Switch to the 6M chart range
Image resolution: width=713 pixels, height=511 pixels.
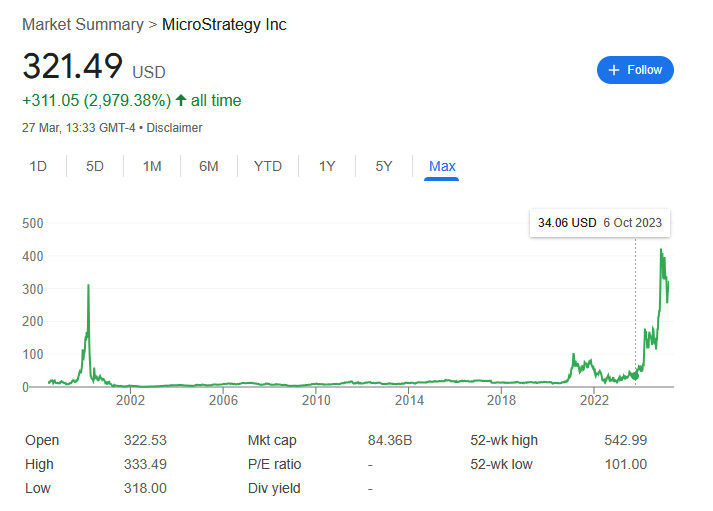[x=208, y=166]
